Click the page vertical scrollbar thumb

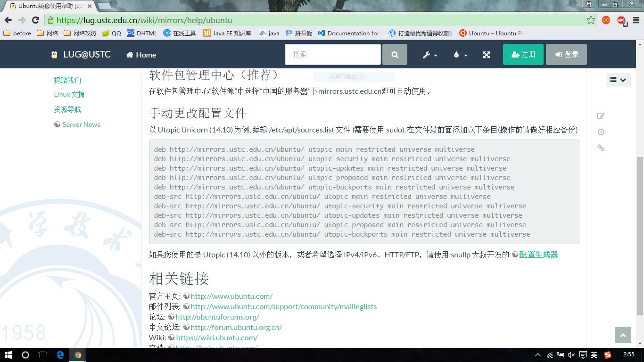pos(640,236)
